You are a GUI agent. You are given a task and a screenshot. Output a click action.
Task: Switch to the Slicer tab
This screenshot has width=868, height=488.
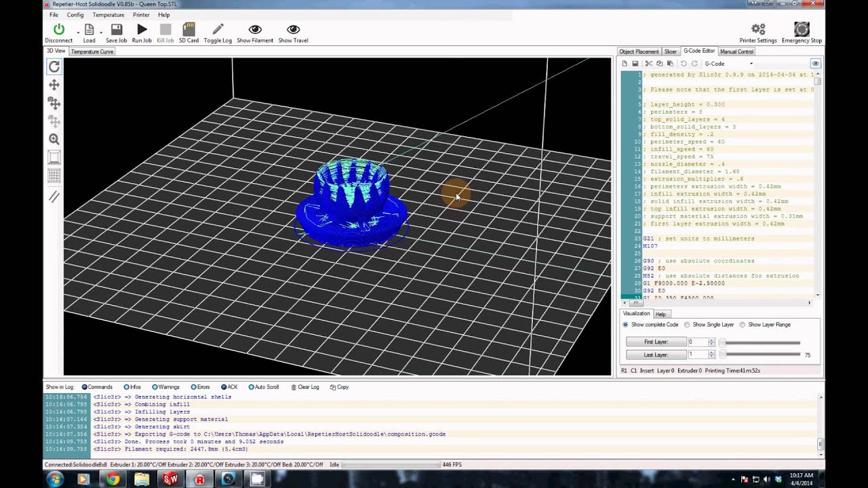670,52
